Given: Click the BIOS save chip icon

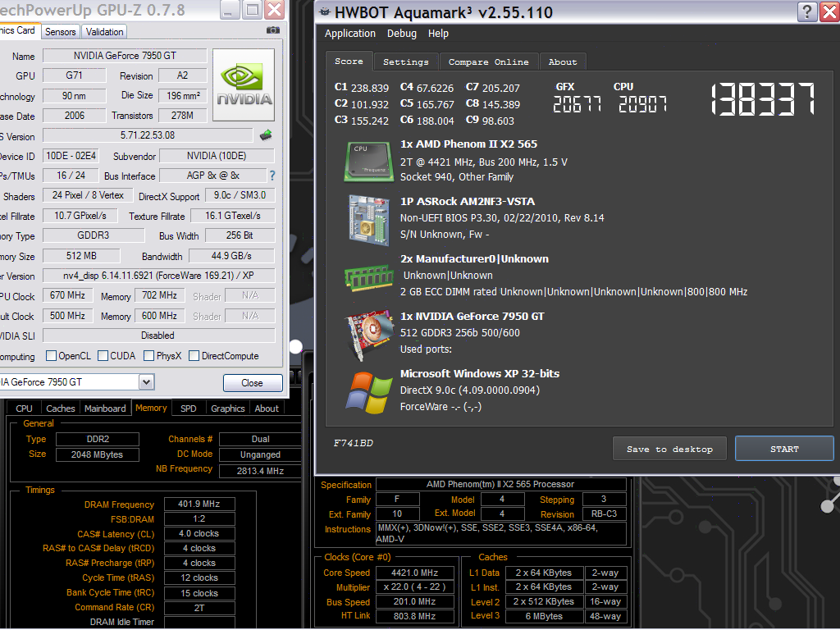Looking at the screenshot, I should pos(266,135).
